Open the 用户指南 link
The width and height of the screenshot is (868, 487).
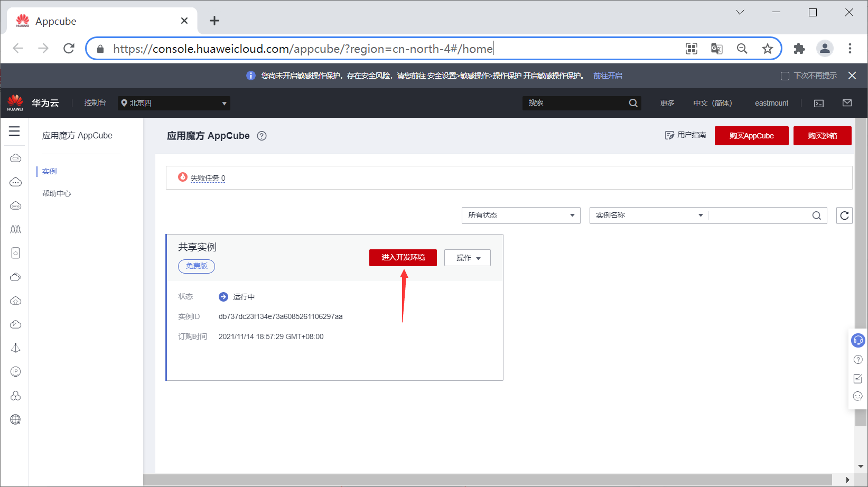[x=685, y=135]
